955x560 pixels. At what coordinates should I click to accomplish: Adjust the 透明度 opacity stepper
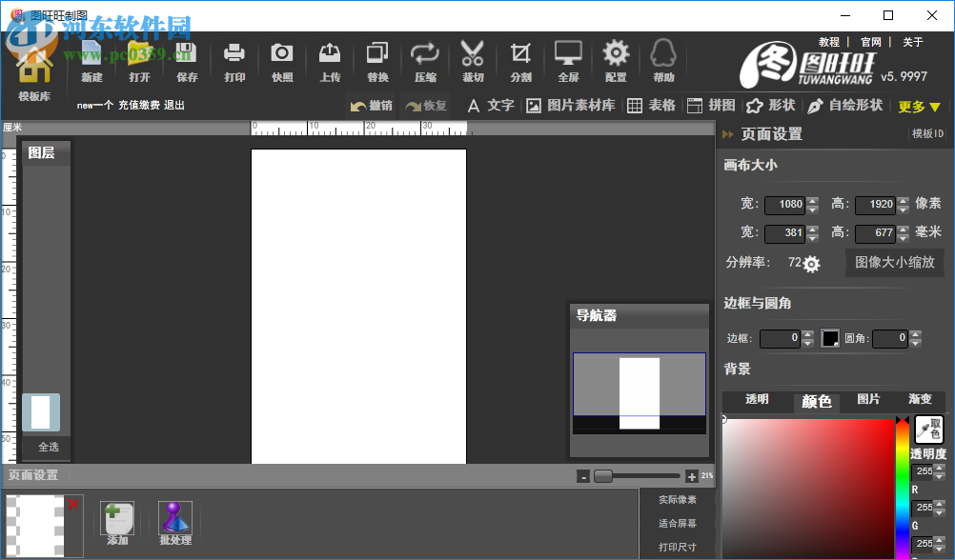pyautogui.click(x=939, y=471)
